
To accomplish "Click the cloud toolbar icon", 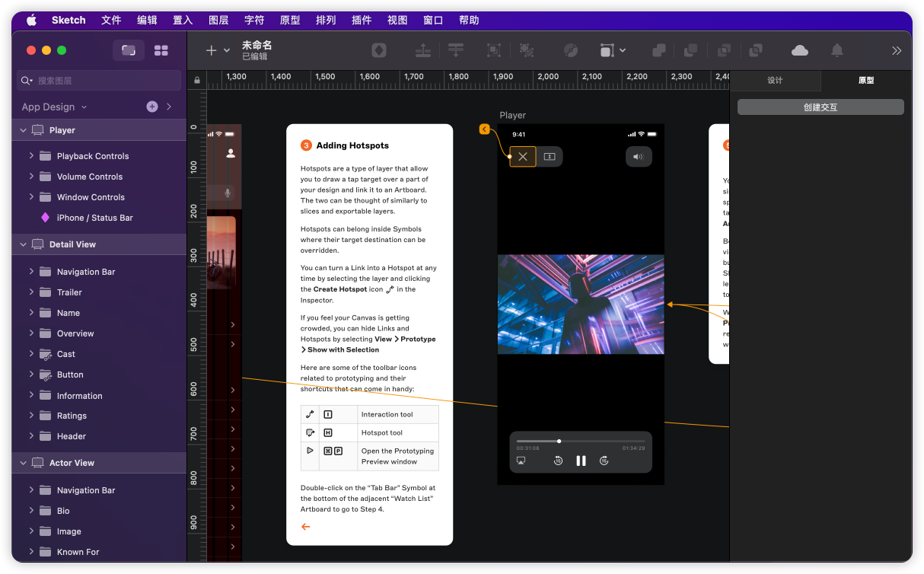I will [x=800, y=50].
